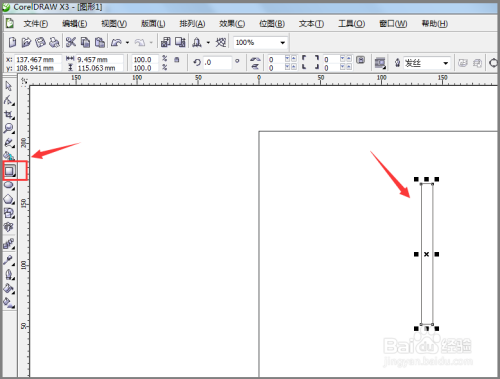Select the Pick tool in toolbox
500x379 pixels.
[x=9, y=86]
